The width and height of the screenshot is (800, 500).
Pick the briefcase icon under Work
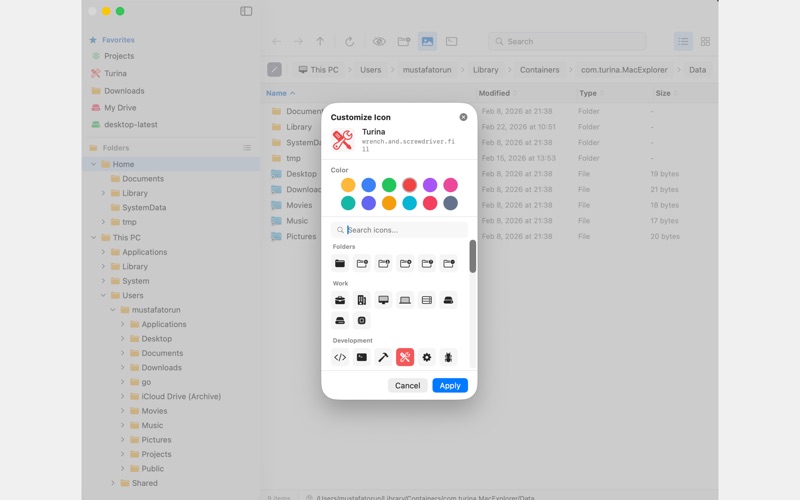[340, 300]
